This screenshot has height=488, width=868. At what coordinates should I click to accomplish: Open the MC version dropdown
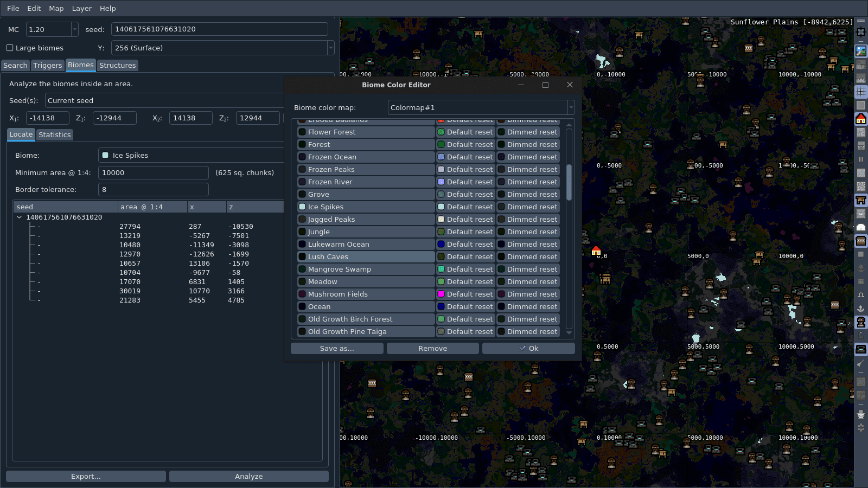(x=75, y=29)
